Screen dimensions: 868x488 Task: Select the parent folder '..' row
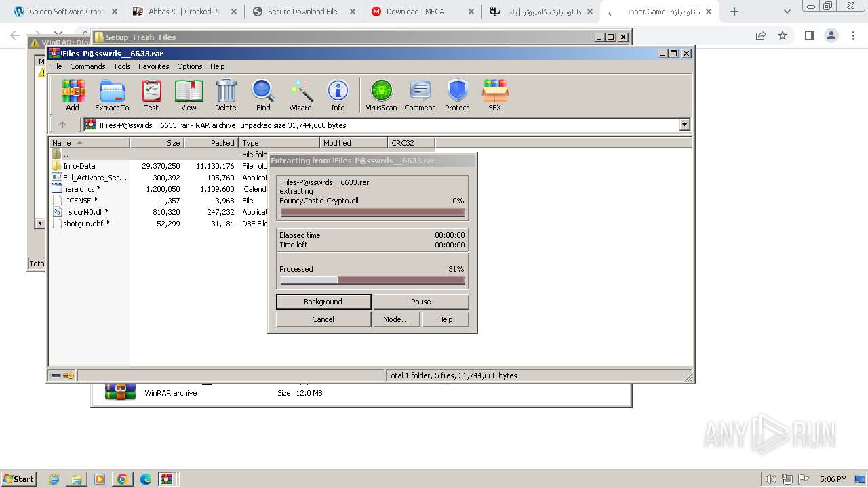tap(159, 154)
